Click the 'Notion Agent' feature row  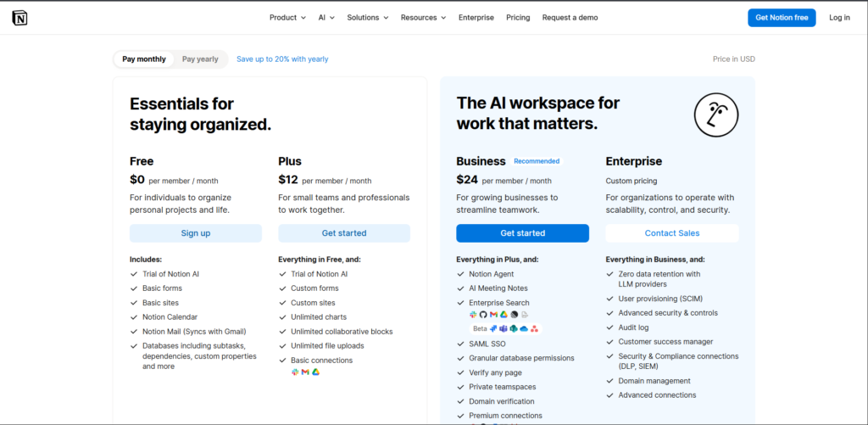click(x=491, y=274)
